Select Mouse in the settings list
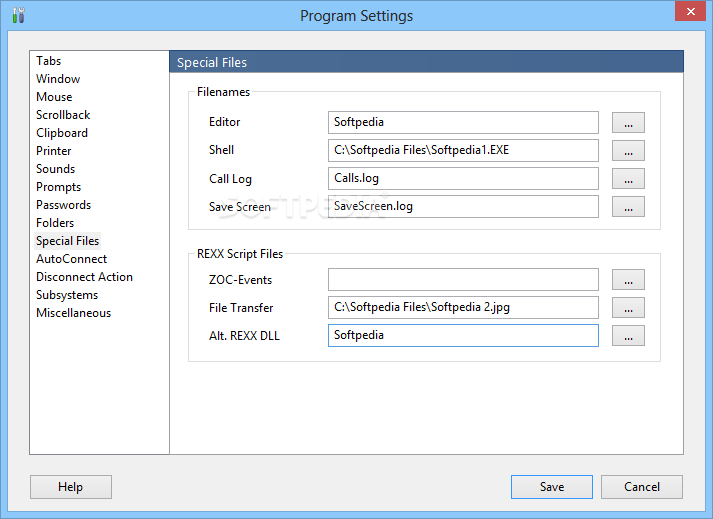This screenshot has height=519, width=713. (x=54, y=97)
